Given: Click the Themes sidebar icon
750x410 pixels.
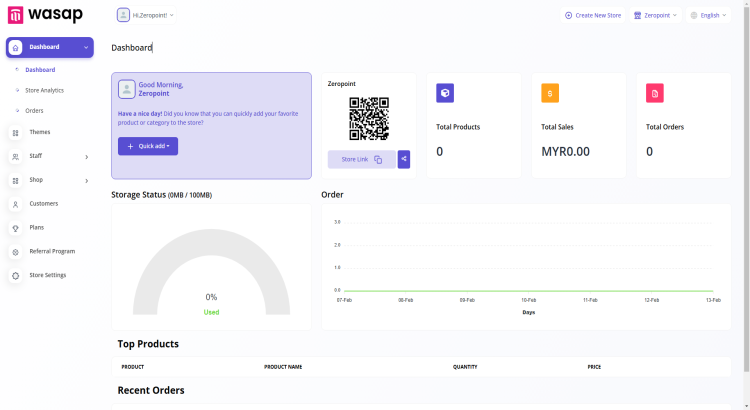Looking at the screenshot, I should (x=15, y=132).
